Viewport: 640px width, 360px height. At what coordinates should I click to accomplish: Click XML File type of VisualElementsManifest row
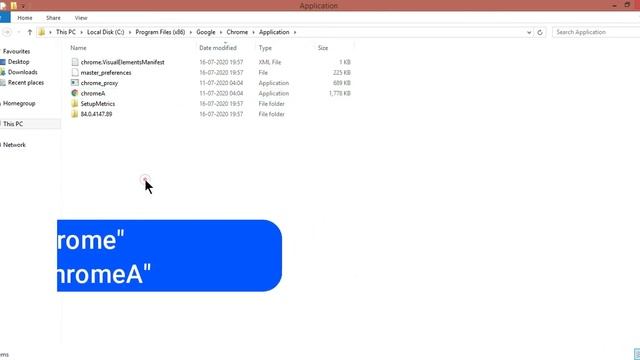(269, 62)
